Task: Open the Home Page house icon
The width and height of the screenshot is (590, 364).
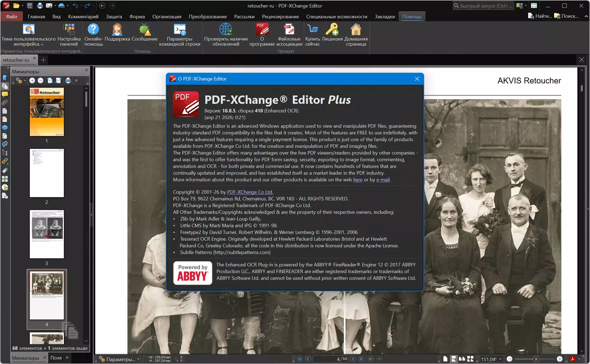Action: click(x=356, y=30)
